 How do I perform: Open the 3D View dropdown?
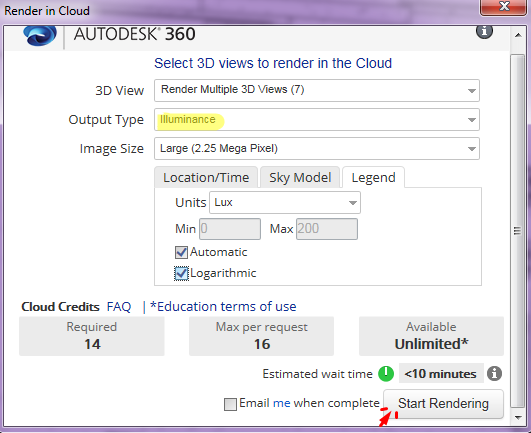pos(317,90)
